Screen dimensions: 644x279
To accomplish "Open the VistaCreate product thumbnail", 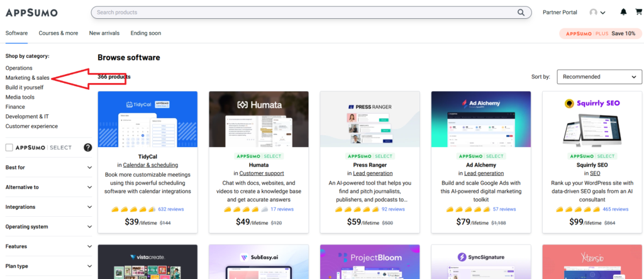I will pos(148,262).
